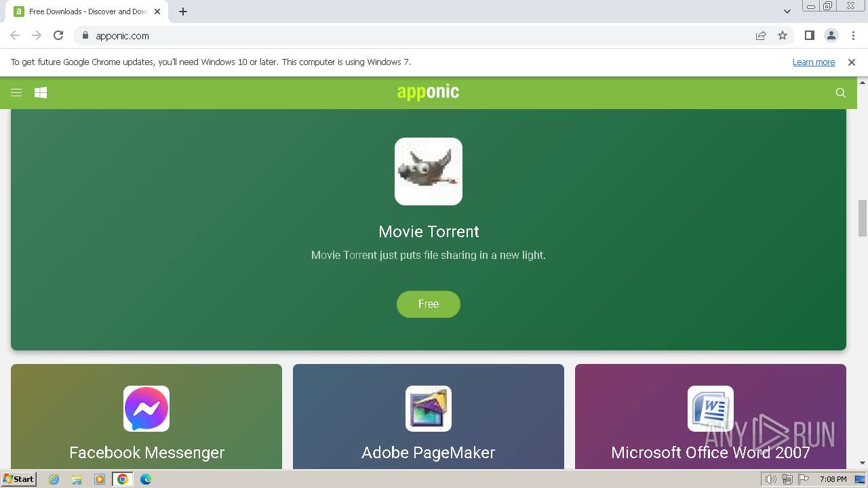Open the Adobe PageMaker app icon
Screen dimensions: 868x488
tap(429, 409)
